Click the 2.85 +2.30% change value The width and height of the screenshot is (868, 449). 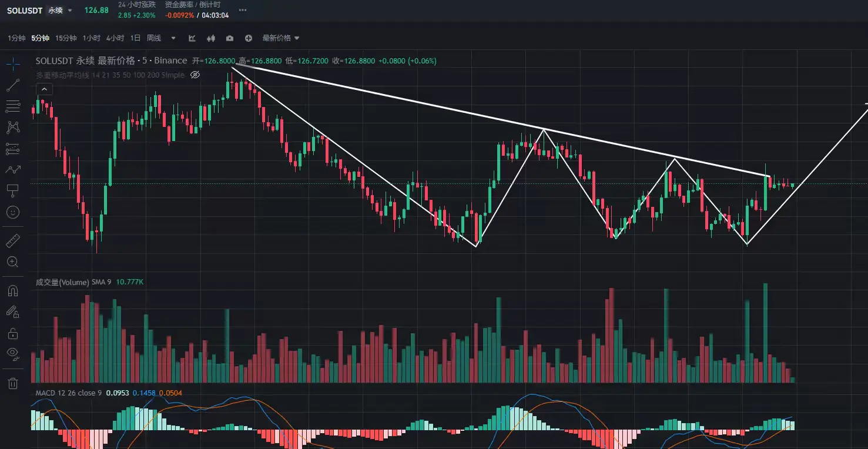(137, 15)
